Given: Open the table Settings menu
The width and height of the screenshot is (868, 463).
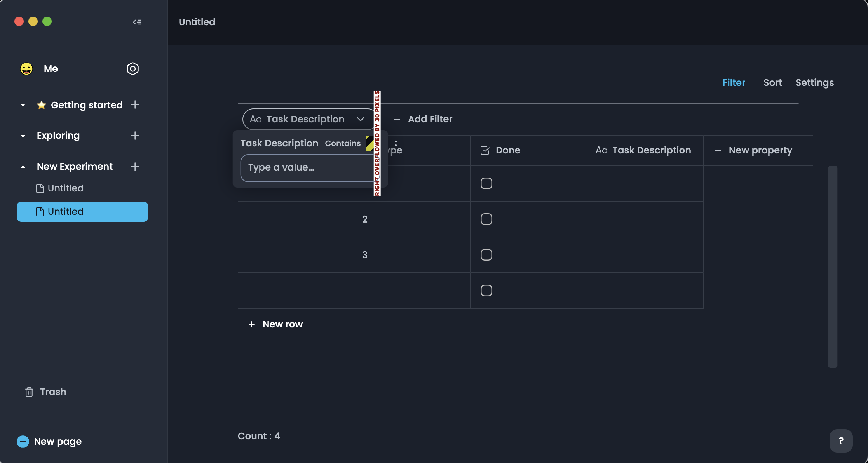Looking at the screenshot, I should 814,83.
